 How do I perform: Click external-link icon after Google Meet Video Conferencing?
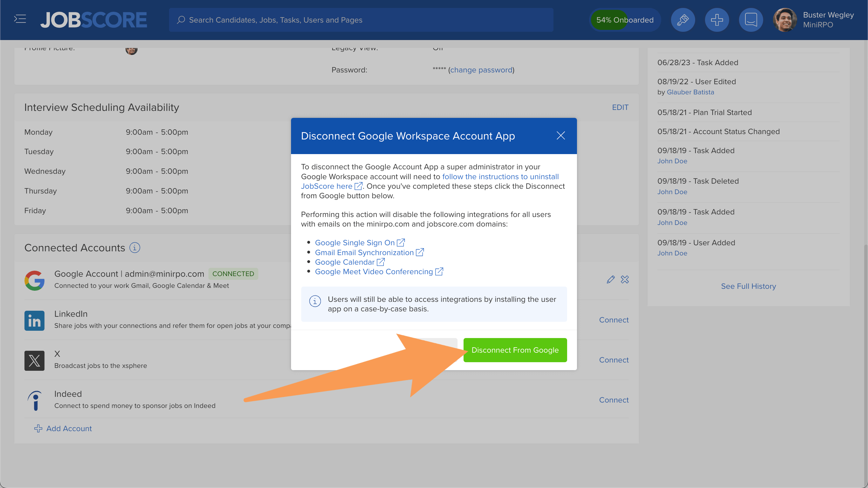(x=439, y=272)
